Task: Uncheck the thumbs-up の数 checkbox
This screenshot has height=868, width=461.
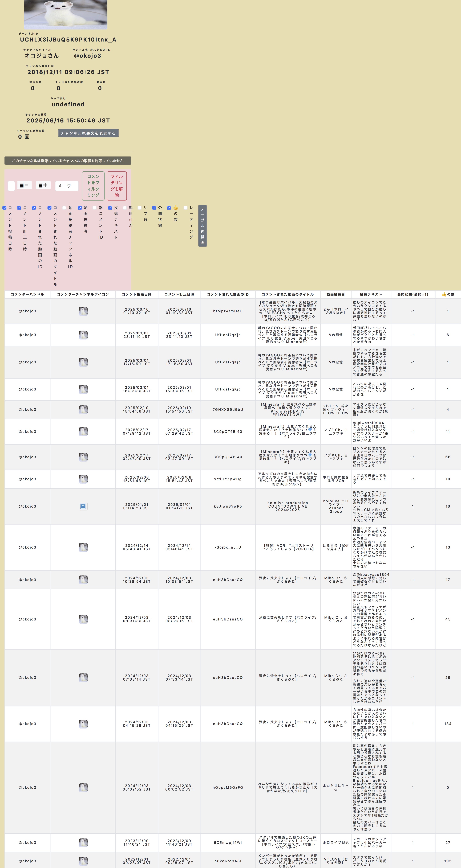Action: (169, 208)
